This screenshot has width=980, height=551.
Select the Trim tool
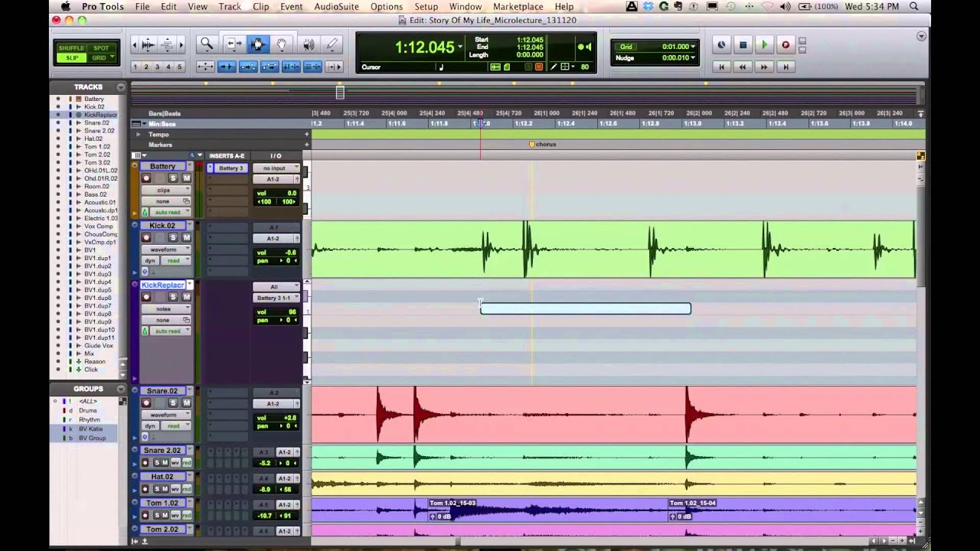tap(234, 44)
